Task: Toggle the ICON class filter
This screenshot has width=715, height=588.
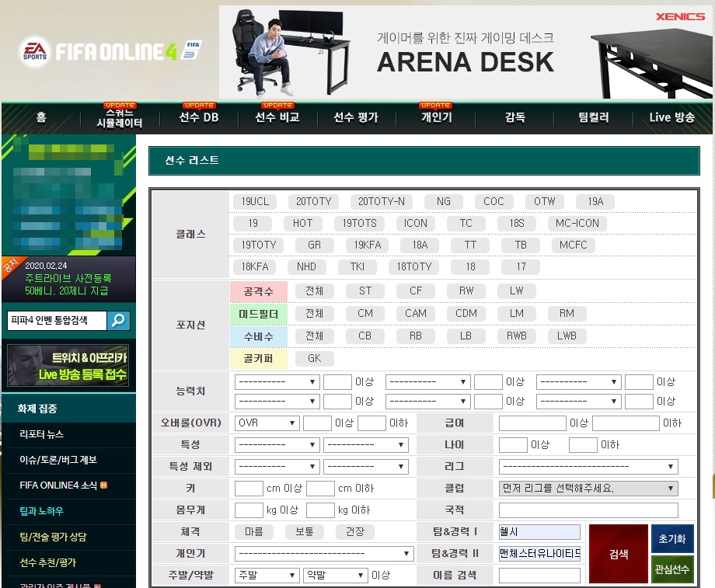Action: click(416, 224)
